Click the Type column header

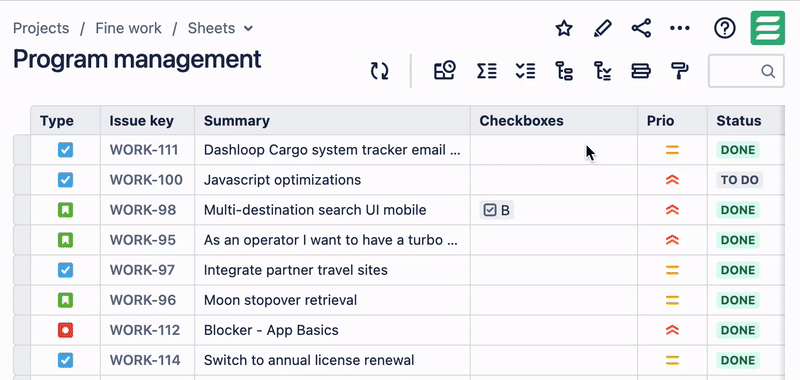point(65,120)
